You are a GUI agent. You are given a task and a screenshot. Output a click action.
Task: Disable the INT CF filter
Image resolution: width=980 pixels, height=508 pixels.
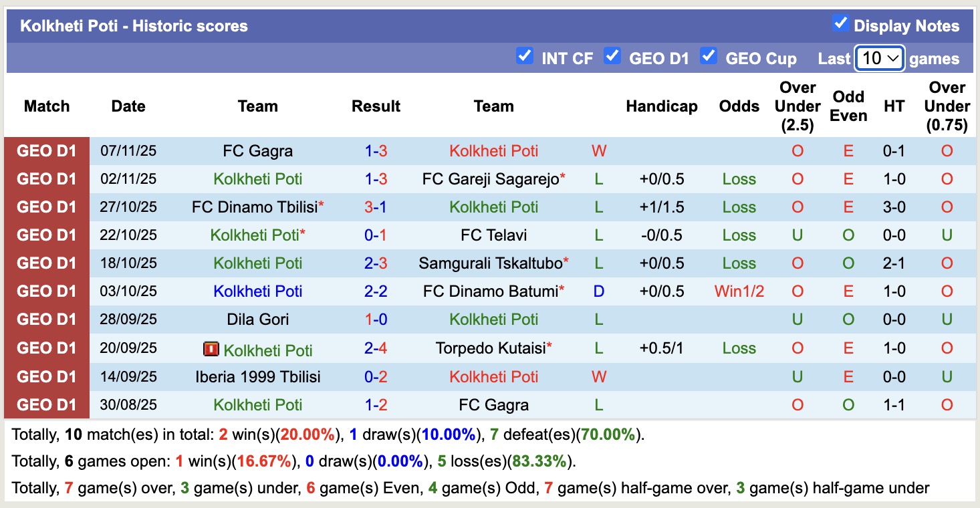point(525,57)
